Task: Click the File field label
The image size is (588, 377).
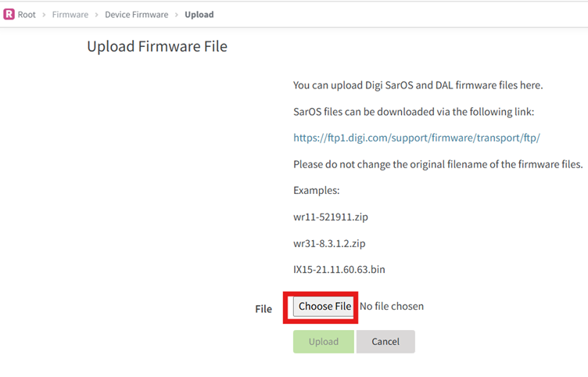Action: pyautogui.click(x=264, y=309)
